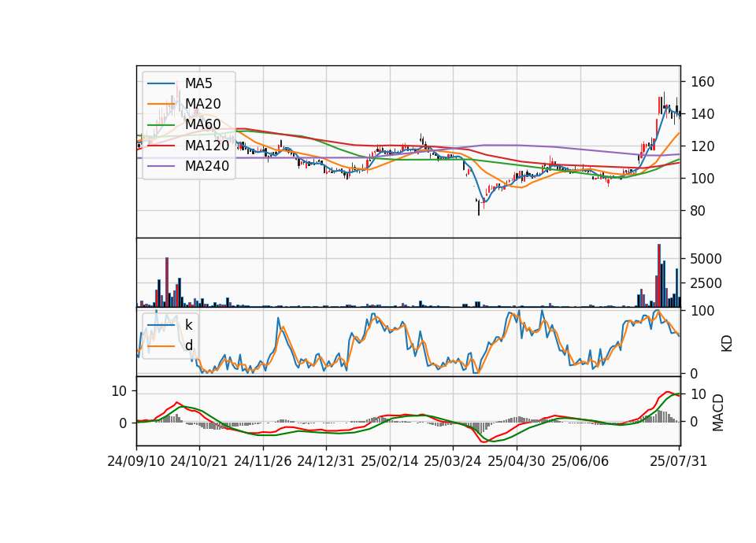
Task: Click the green MA60 legend line sample
Action: click(161, 125)
